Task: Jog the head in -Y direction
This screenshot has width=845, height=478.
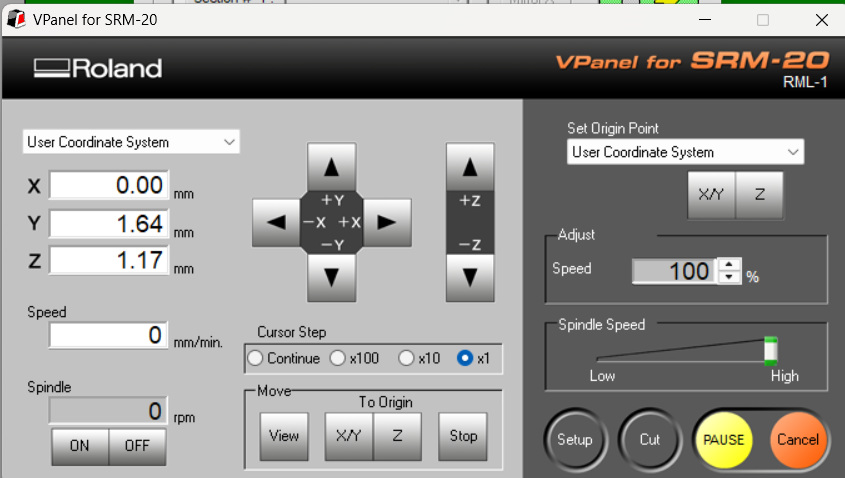Action: click(331, 278)
